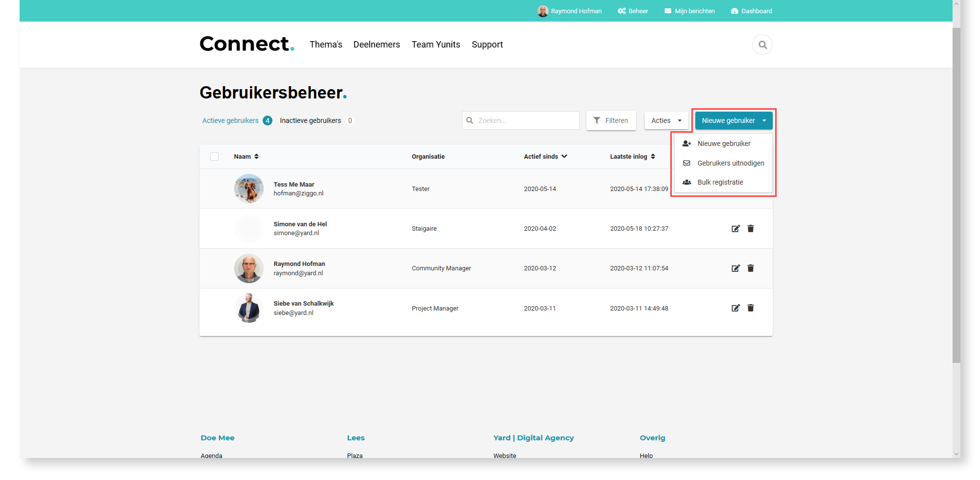Click Community Manager organisation cell
Image resolution: width=980 pixels, height=480 pixels.
(x=441, y=268)
